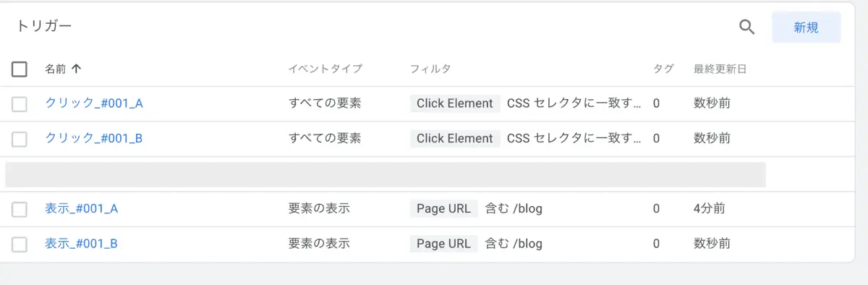Open the クリック_#001_B trigger link
Viewport: 868px width, 285px height.
(94, 138)
